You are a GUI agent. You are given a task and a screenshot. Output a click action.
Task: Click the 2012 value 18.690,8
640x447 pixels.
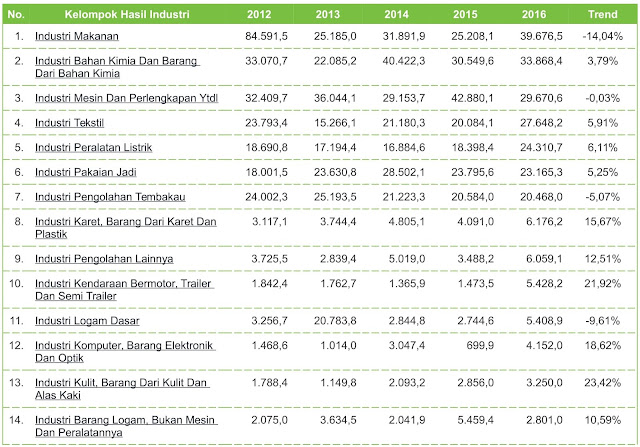(x=266, y=147)
